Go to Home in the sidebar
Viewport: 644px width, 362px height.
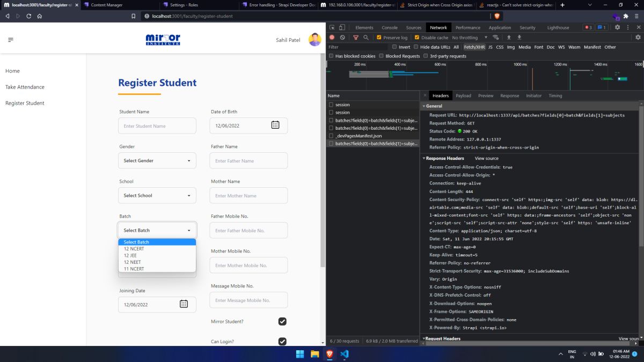[x=12, y=71]
